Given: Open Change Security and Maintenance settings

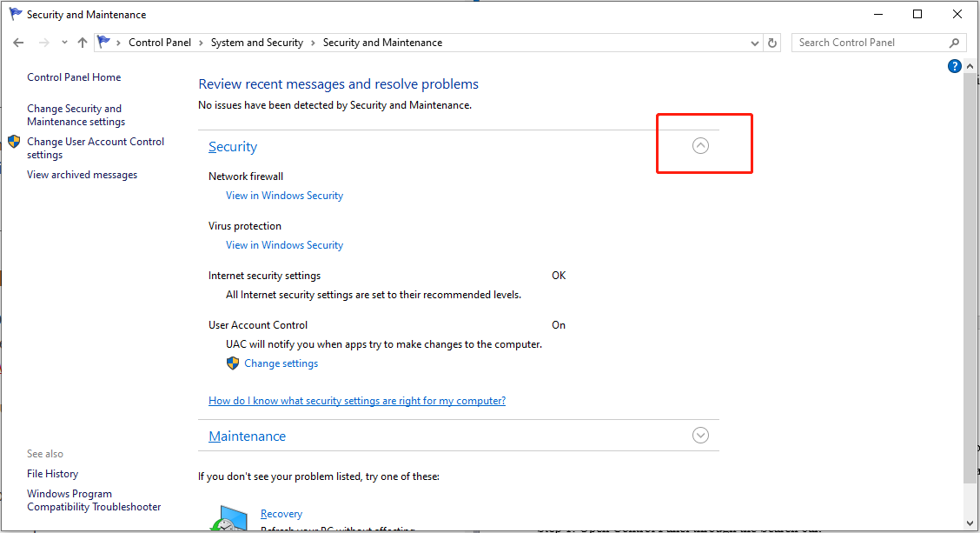Looking at the screenshot, I should [76, 115].
